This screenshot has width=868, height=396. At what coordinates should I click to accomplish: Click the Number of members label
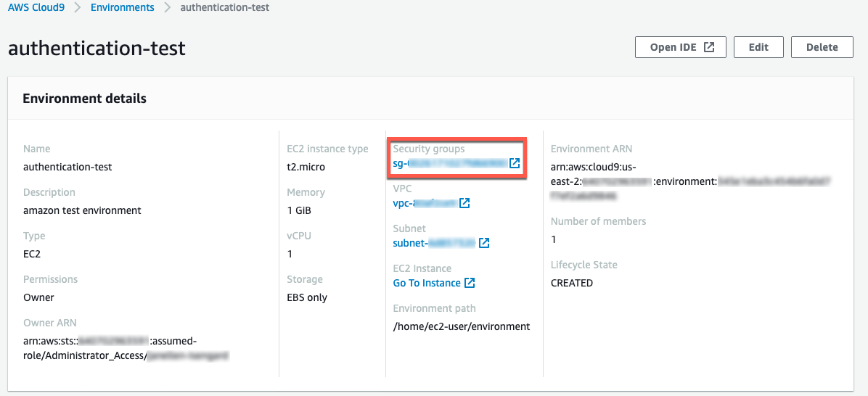coord(599,221)
